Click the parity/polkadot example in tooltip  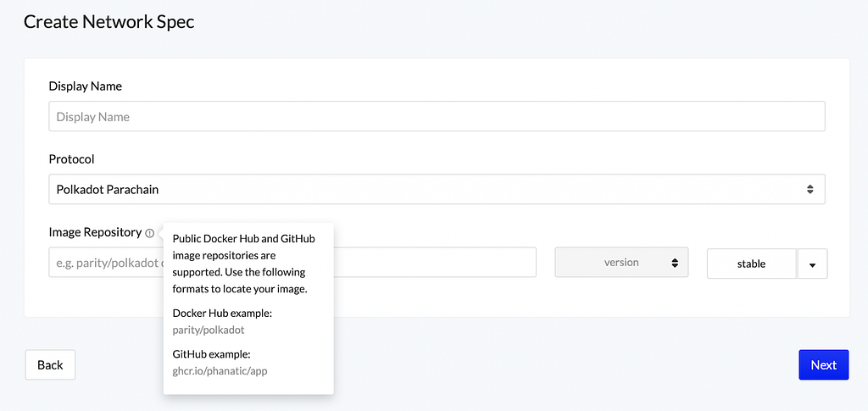pos(209,330)
